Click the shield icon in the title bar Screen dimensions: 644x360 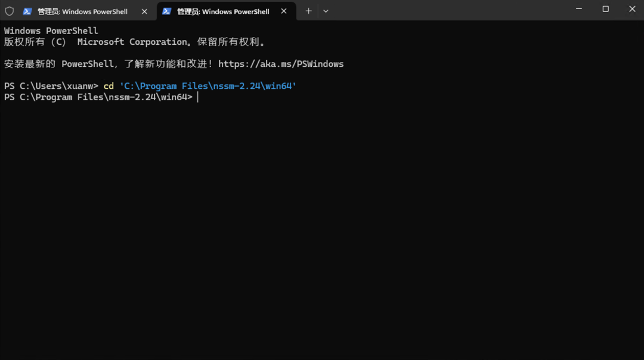(x=9, y=11)
